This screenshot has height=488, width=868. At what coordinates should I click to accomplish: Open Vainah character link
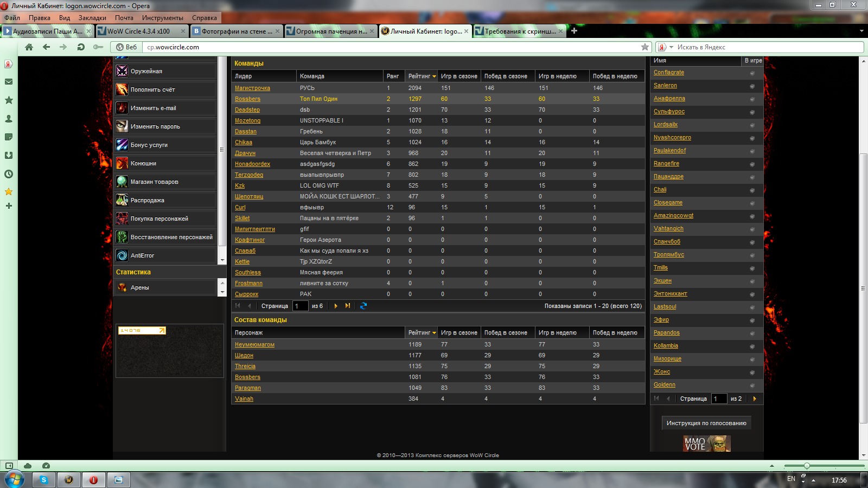tap(244, 399)
